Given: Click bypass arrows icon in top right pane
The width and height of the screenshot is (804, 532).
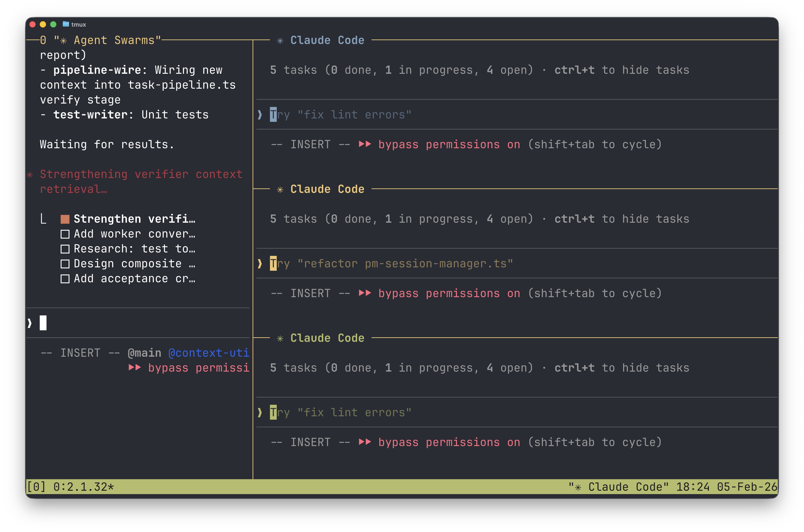Looking at the screenshot, I should tap(365, 144).
